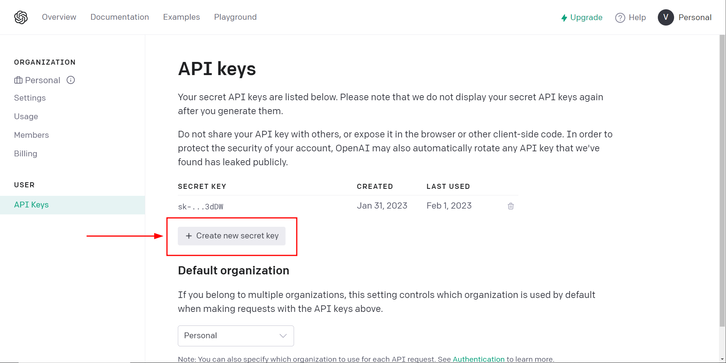This screenshot has width=726, height=363.
Task: Create new secret key button
Action: click(232, 236)
